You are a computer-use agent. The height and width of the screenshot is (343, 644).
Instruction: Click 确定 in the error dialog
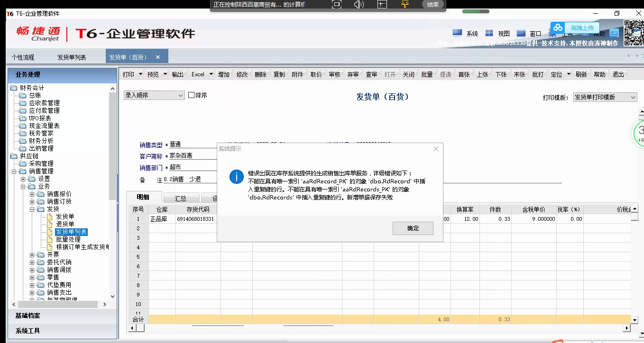coord(413,228)
